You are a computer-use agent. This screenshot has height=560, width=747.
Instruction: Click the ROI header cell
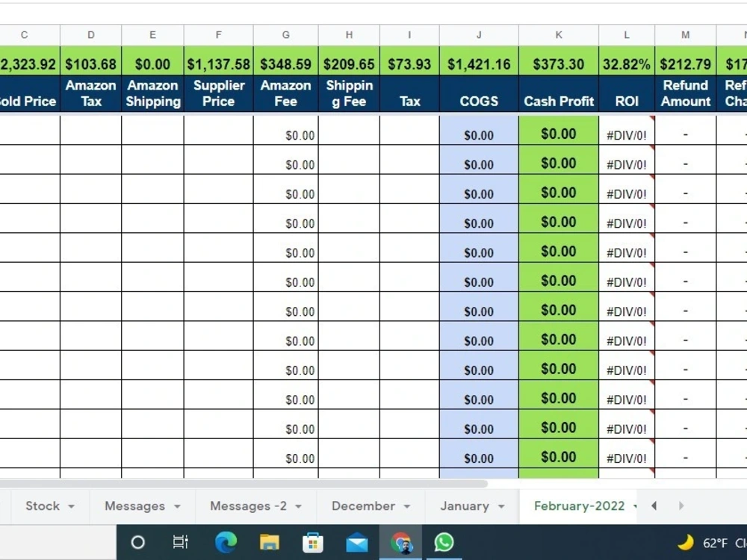pos(627,93)
